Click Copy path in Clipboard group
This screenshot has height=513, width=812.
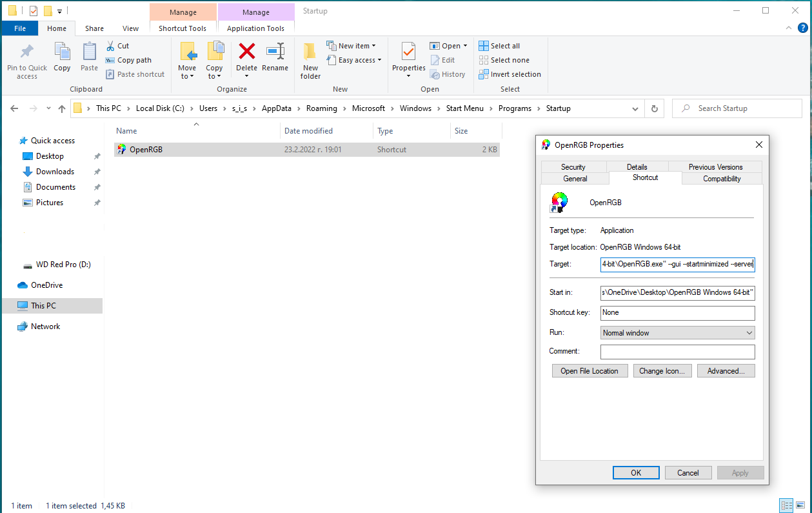128,60
